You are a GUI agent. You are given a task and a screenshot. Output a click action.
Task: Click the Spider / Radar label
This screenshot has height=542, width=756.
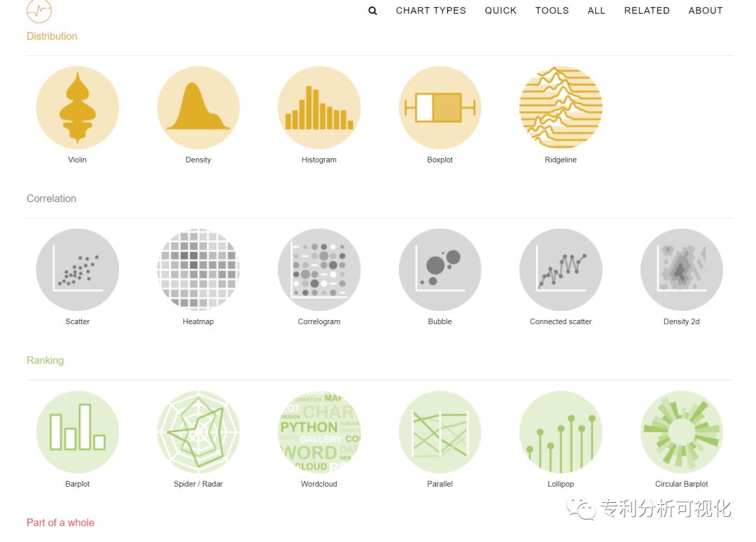[x=198, y=484]
